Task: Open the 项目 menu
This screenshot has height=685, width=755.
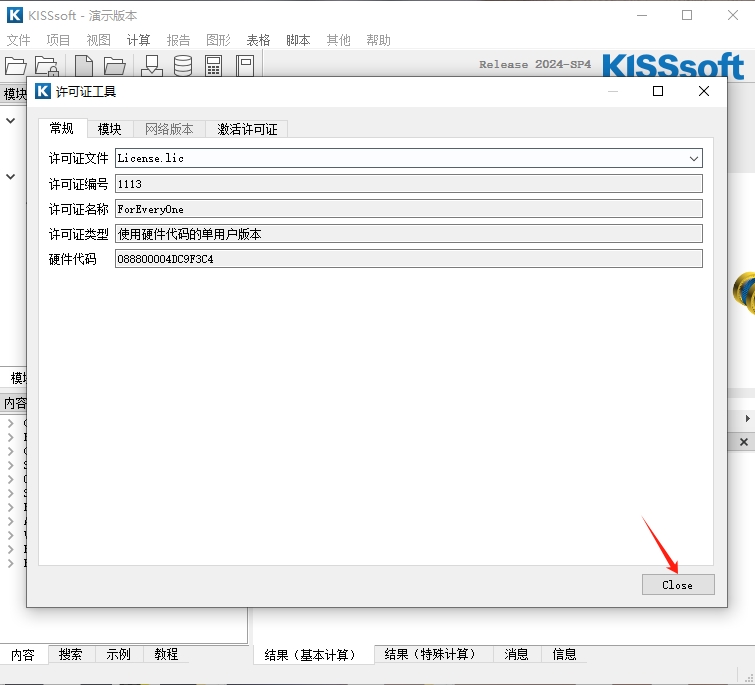Action: tap(58, 40)
